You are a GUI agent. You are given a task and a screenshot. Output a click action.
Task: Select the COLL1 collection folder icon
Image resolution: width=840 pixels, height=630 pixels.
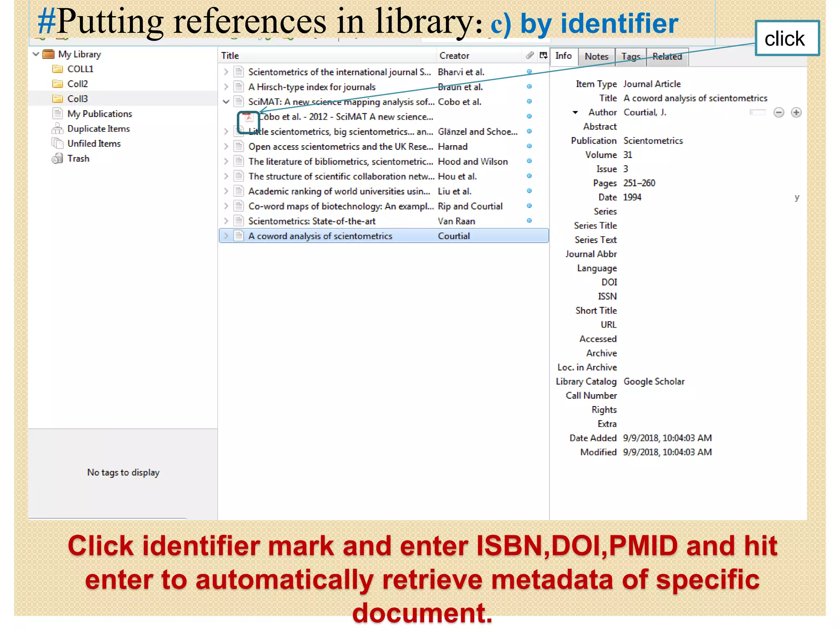click(x=57, y=69)
